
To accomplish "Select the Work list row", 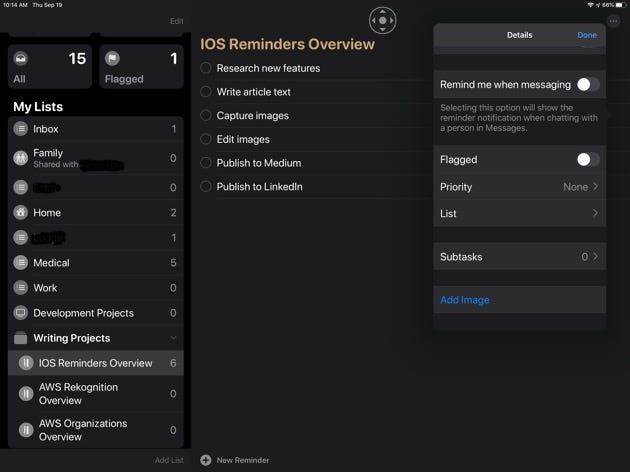I will 96,288.
